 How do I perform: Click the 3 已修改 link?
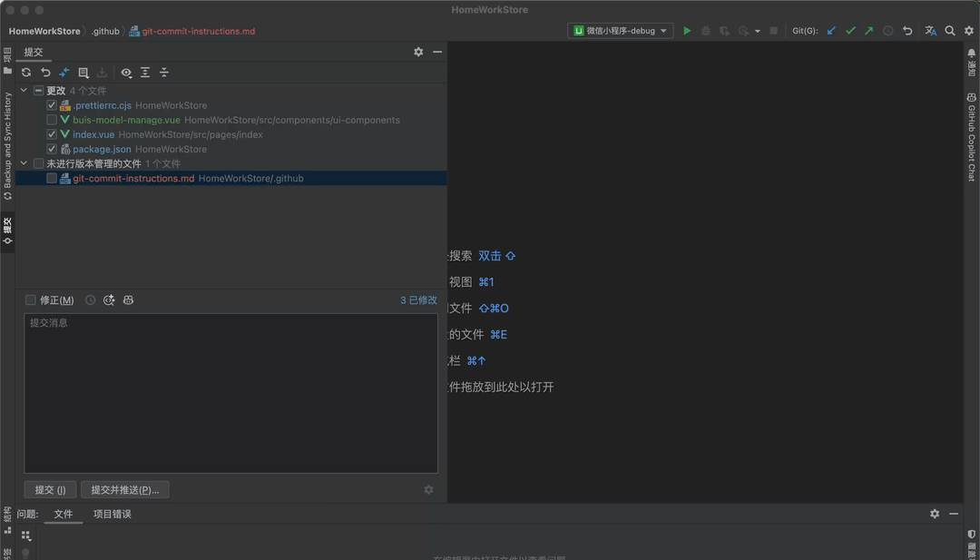point(417,300)
